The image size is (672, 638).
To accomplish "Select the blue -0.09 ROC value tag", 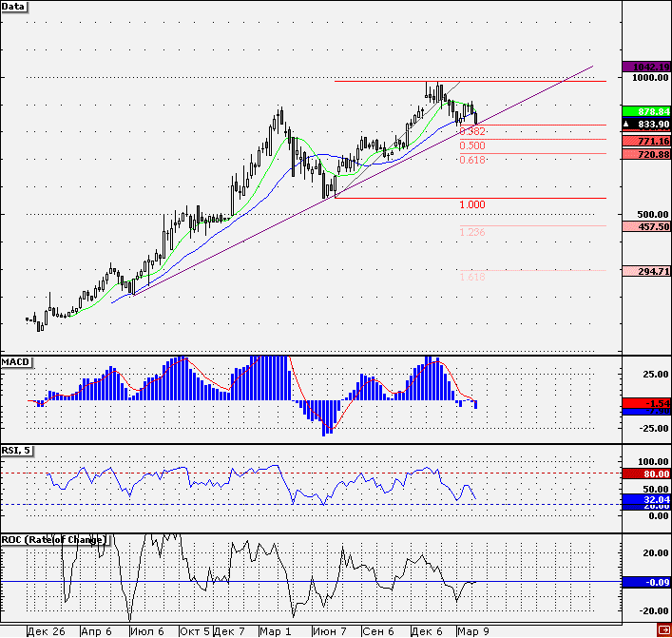I will tap(646, 582).
